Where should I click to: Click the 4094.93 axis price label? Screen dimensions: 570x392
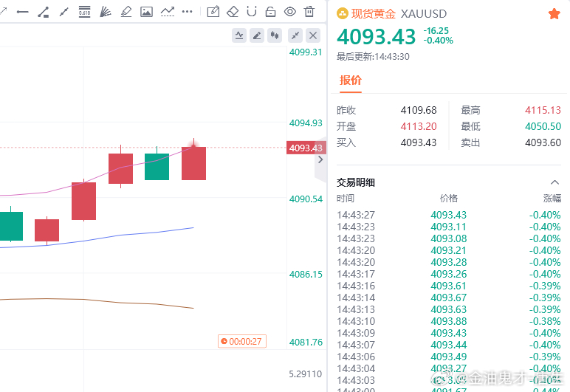[306, 123]
